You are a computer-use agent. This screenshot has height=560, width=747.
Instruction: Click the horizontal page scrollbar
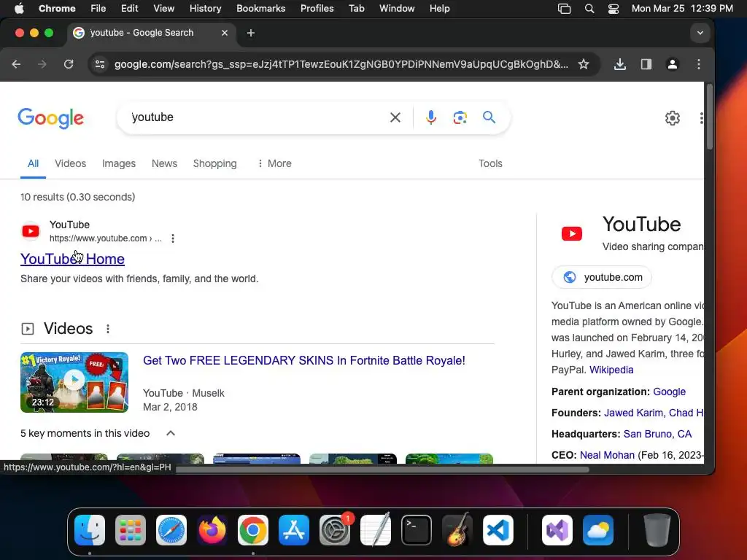(x=382, y=470)
